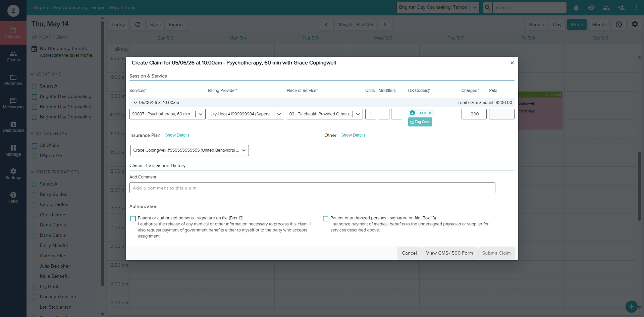Click the calendar refresh icon

pos(138,24)
